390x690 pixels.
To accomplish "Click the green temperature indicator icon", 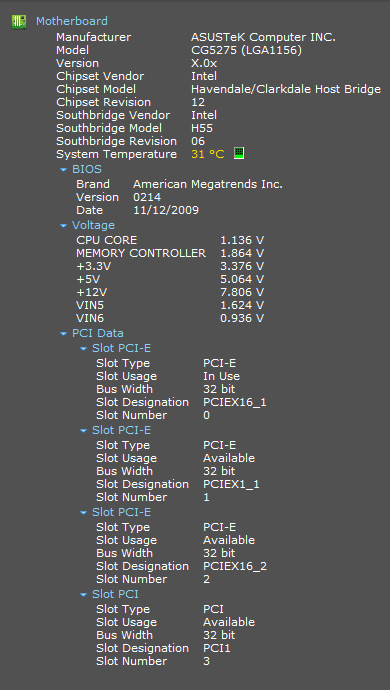I will [x=239, y=154].
